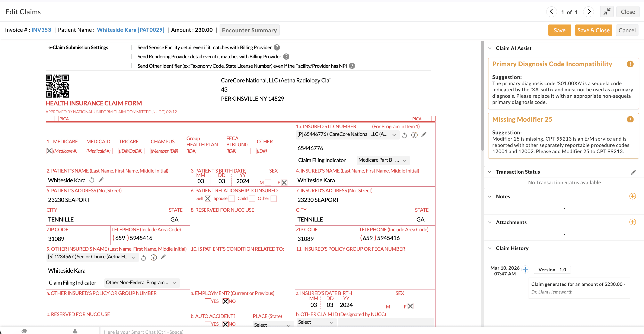Open the Smart Chat bubble icon
This screenshot has width=644, height=334.
point(24,331)
